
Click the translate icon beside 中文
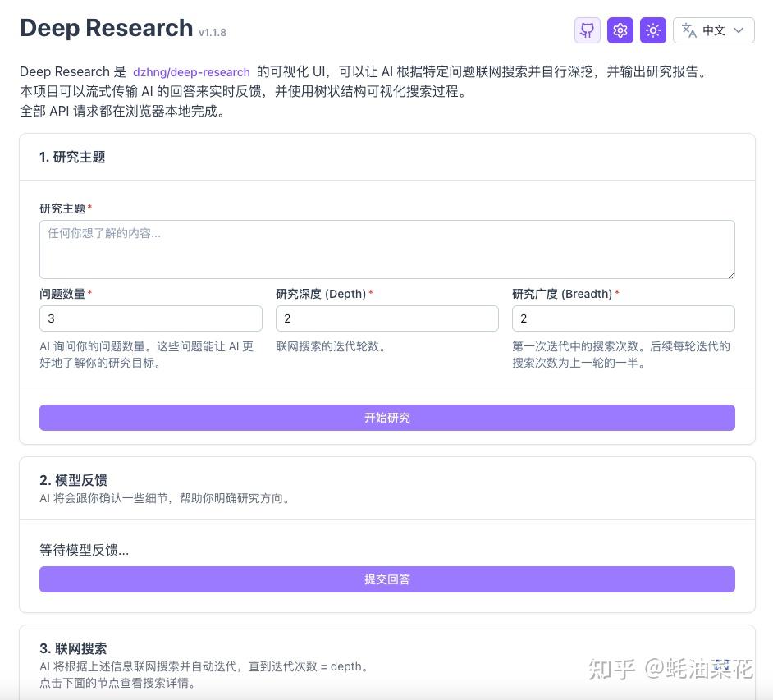coord(689,30)
